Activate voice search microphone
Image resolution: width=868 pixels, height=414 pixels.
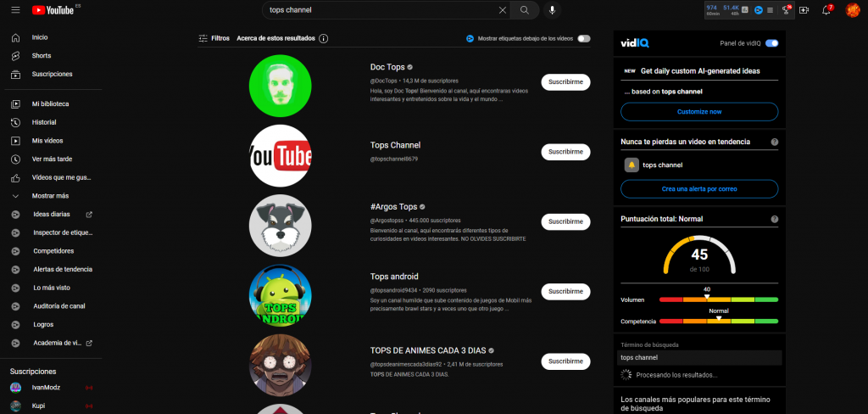pos(553,10)
